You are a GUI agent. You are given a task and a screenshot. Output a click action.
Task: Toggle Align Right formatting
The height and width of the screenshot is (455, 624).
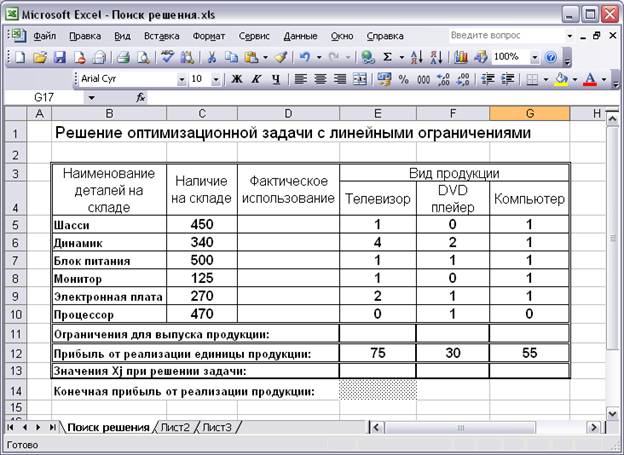[x=340, y=79]
